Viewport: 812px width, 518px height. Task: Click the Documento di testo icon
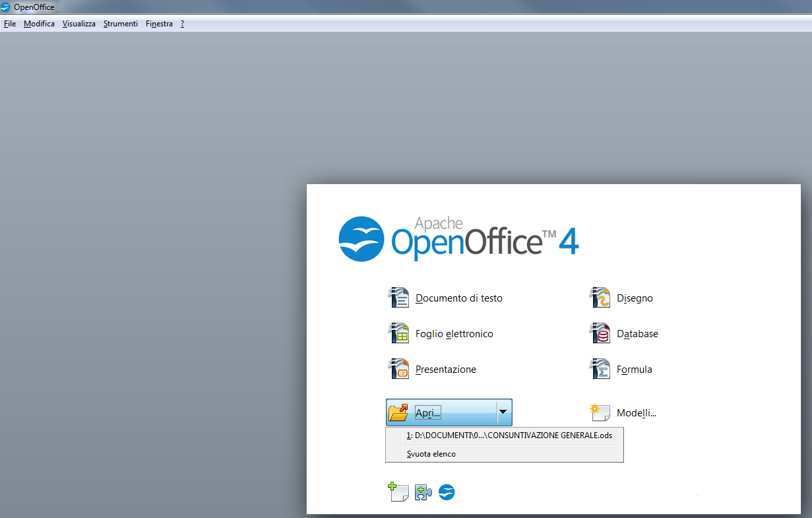point(398,298)
